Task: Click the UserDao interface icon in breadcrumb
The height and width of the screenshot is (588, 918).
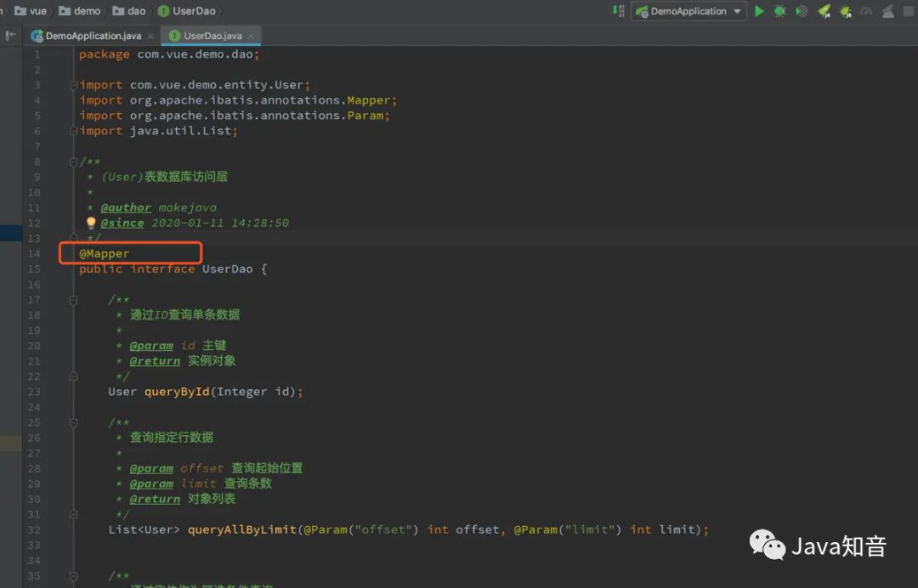Action: pos(161,11)
